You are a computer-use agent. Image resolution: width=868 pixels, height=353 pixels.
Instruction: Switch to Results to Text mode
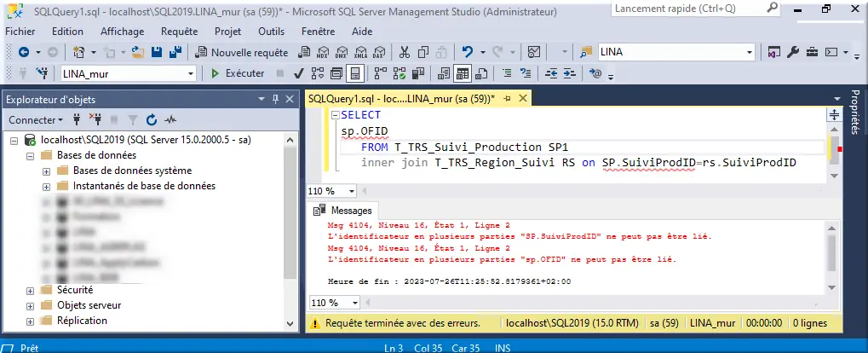click(444, 73)
